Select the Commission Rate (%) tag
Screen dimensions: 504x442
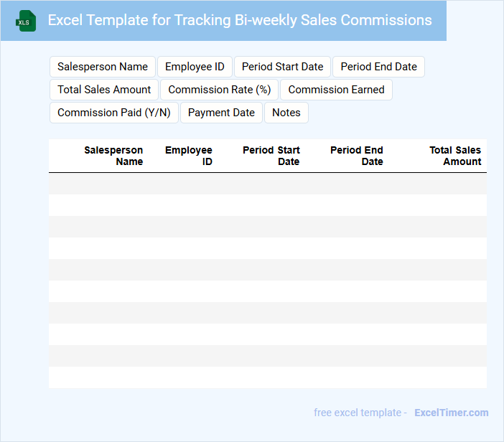pyautogui.click(x=219, y=90)
